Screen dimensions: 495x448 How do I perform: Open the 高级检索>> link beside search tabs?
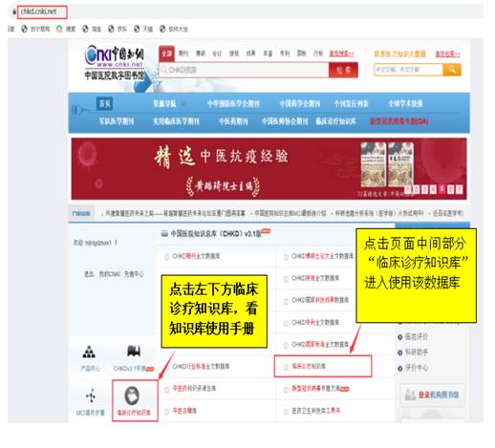(341, 53)
